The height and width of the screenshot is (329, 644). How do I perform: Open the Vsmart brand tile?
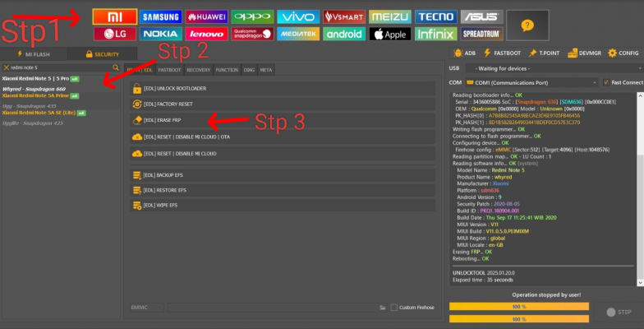(344, 16)
